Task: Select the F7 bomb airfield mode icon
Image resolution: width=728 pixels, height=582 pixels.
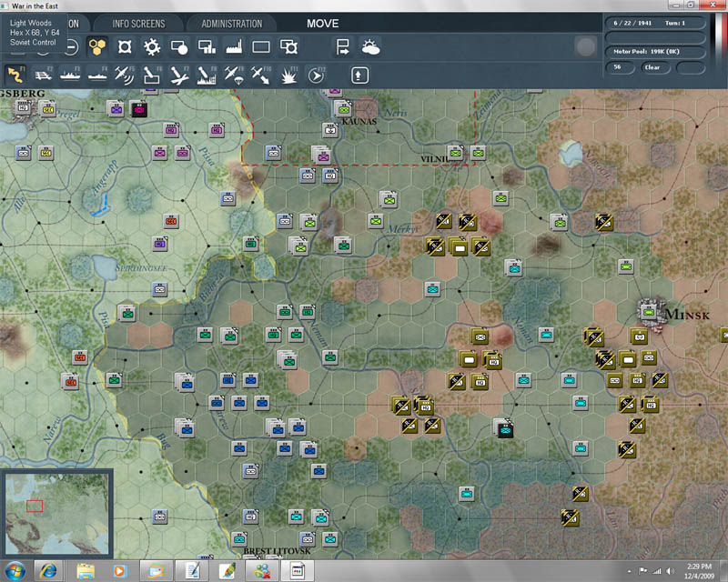Action: pos(179,75)
